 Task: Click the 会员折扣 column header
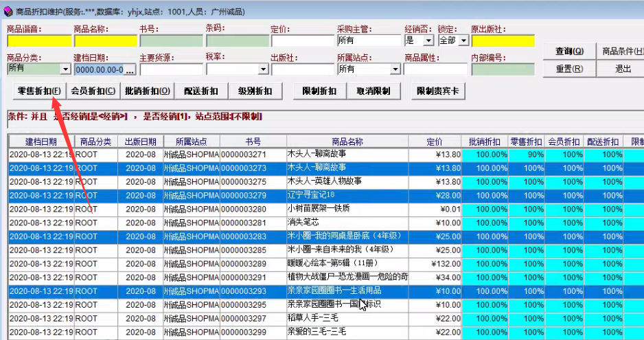564,141
